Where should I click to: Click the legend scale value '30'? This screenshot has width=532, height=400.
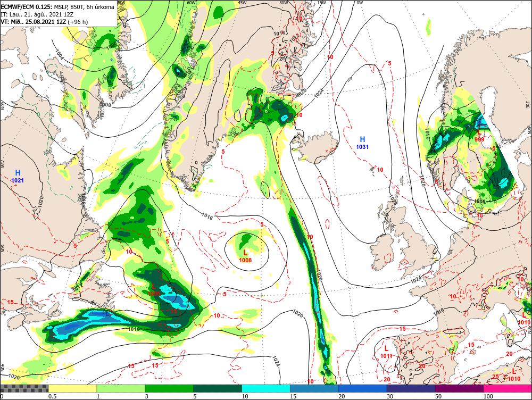click(x=390, y=396)
